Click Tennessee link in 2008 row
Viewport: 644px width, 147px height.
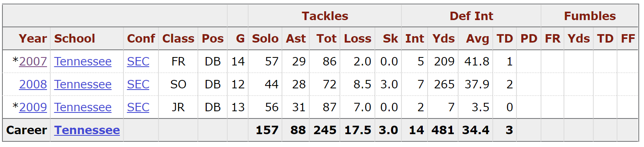pyautogui.click(x=83, y=84)
